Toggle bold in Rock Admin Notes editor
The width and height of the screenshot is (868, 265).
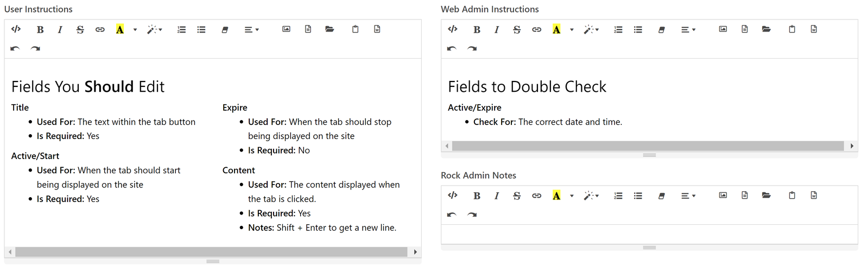point(477,195)
